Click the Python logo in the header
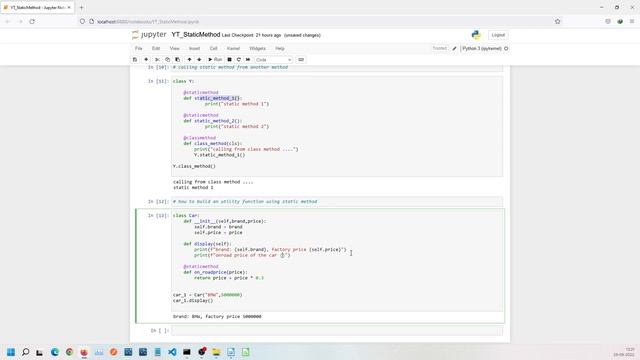The height and width of the screenshot is (360, 640). 476,35
